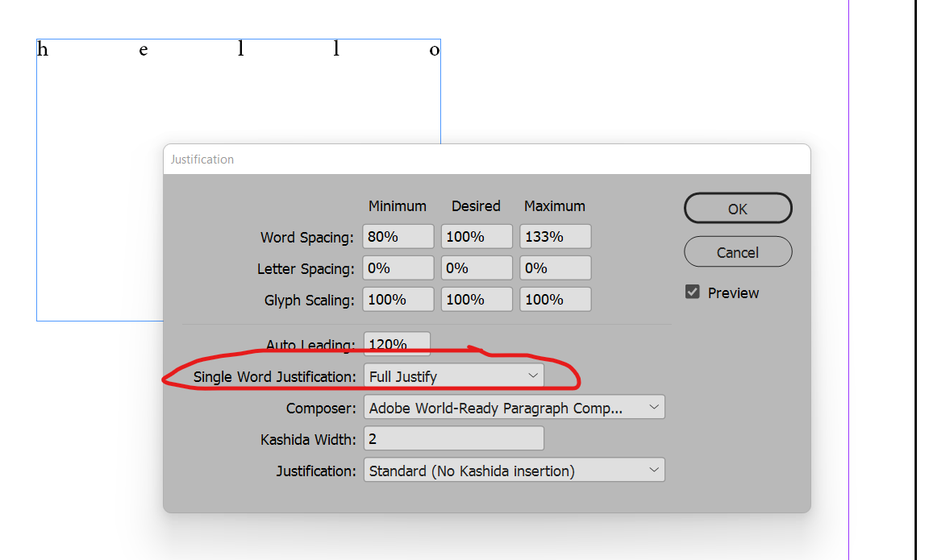Click the Letter Spacing label

pyautogui.click(x=306, y=269)
